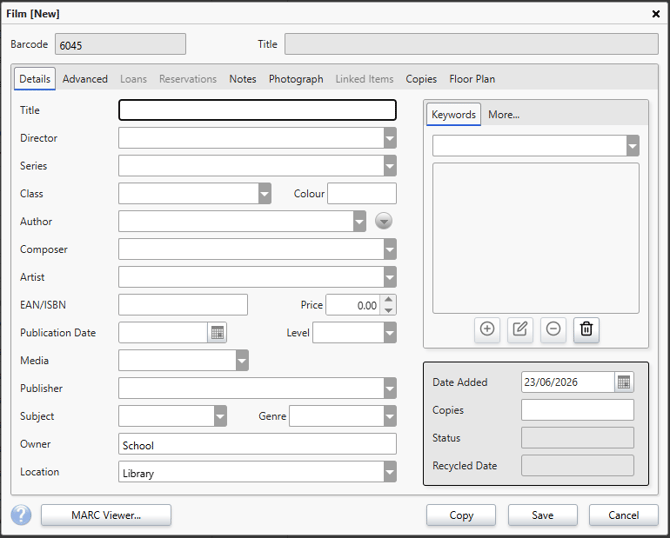Open the Author dropdown arrow
This screenshot has height=538, width=670.
click(x=359, y=222)
